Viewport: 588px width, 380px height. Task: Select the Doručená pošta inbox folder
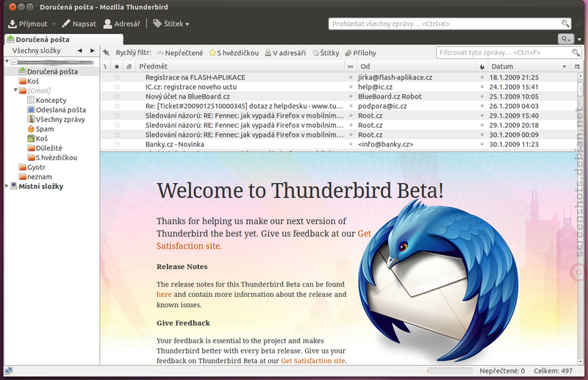(x=52, y=71)
